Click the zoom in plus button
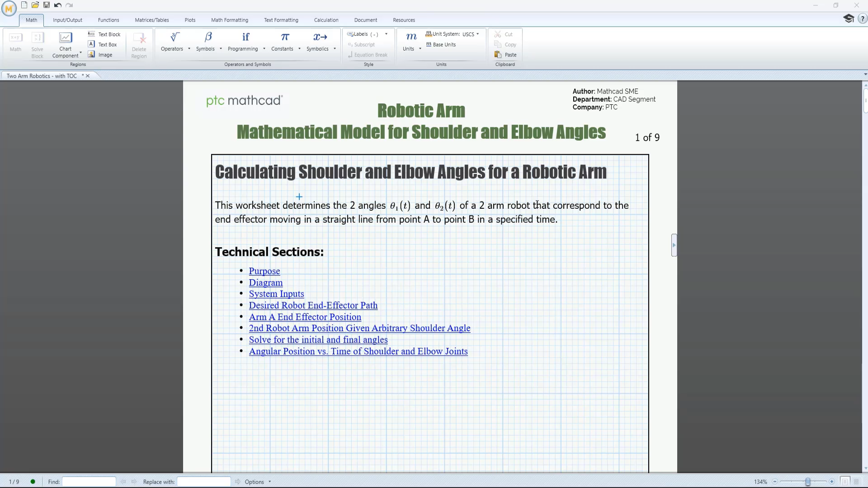The height and width of the screenshot is (488, 868). [x=832, y=482]
